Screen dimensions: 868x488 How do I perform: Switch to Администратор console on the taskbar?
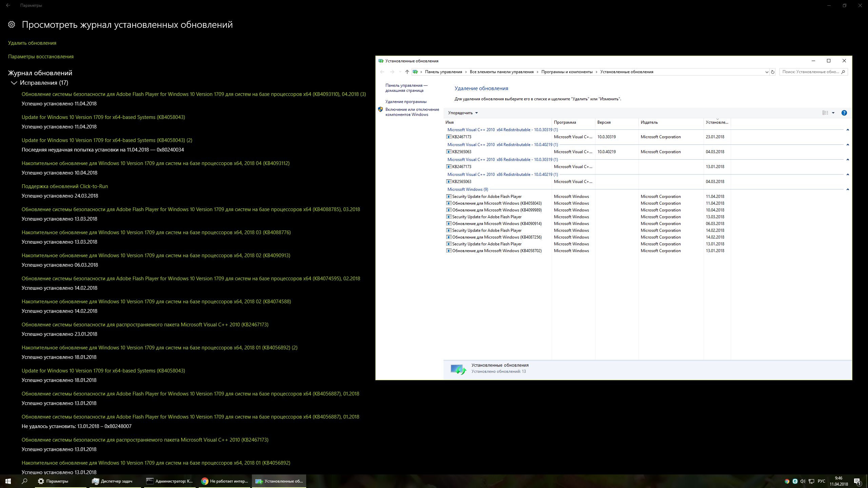pos(170,481)
